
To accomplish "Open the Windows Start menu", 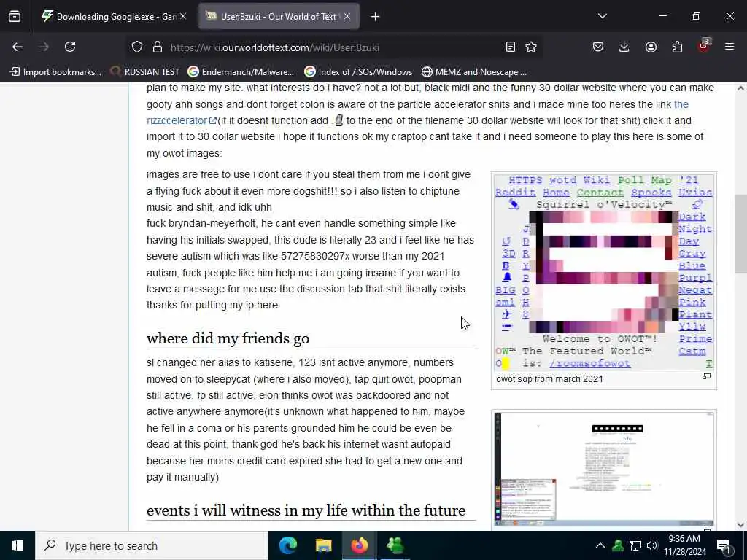I will point(18,545).
